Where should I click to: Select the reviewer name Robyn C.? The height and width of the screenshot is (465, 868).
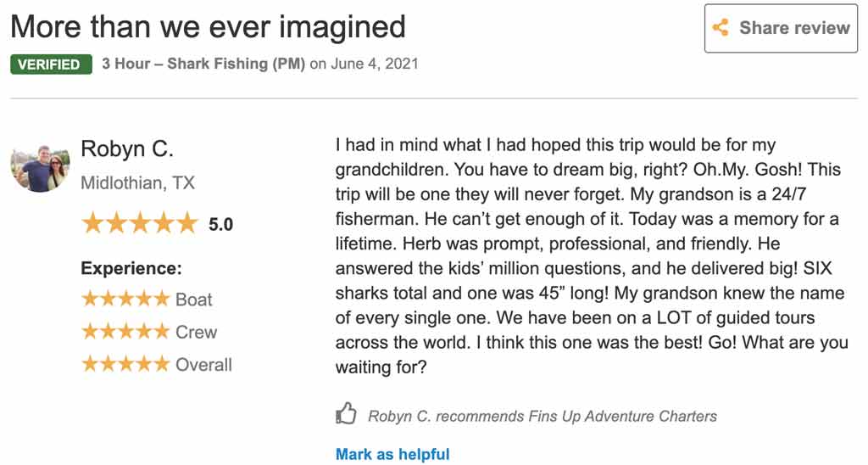click(127, 149)
